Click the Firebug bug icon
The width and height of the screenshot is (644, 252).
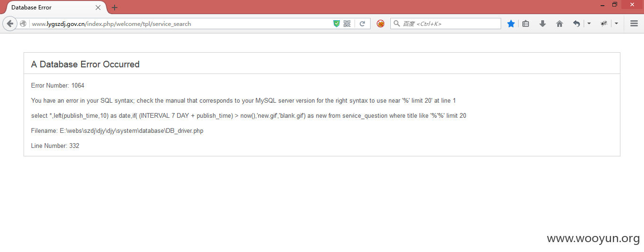tap(604, 24)
